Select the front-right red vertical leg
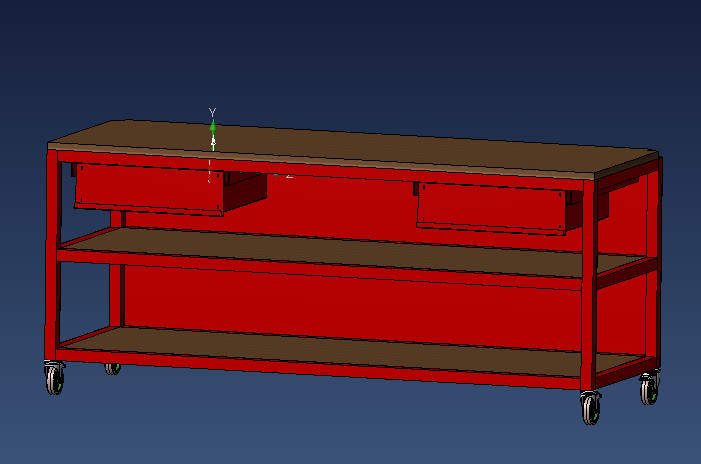Screen dimensions: 701x464 click(x=589, y=285)
